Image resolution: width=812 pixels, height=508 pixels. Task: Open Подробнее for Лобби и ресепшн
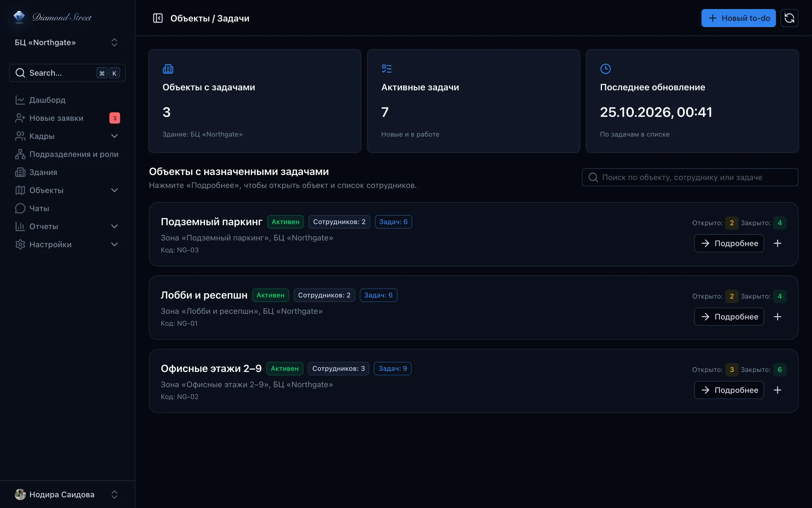[729, 317]
